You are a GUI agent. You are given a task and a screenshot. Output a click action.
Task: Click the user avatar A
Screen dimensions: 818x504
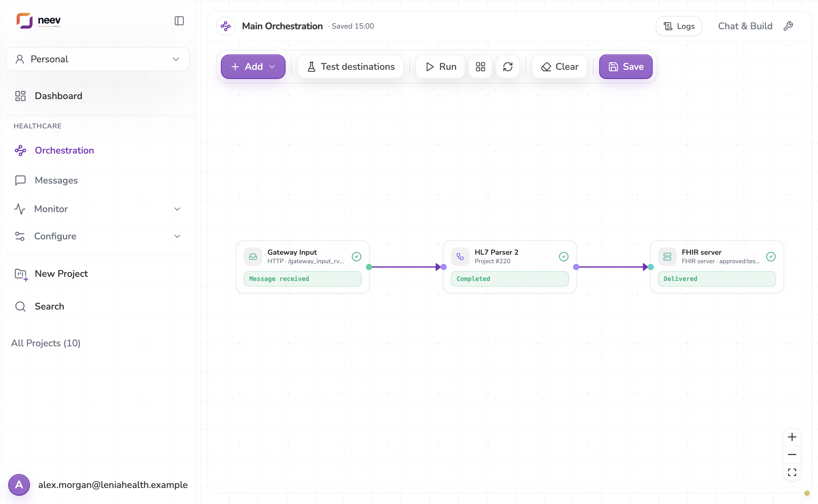tap(19, 485)
